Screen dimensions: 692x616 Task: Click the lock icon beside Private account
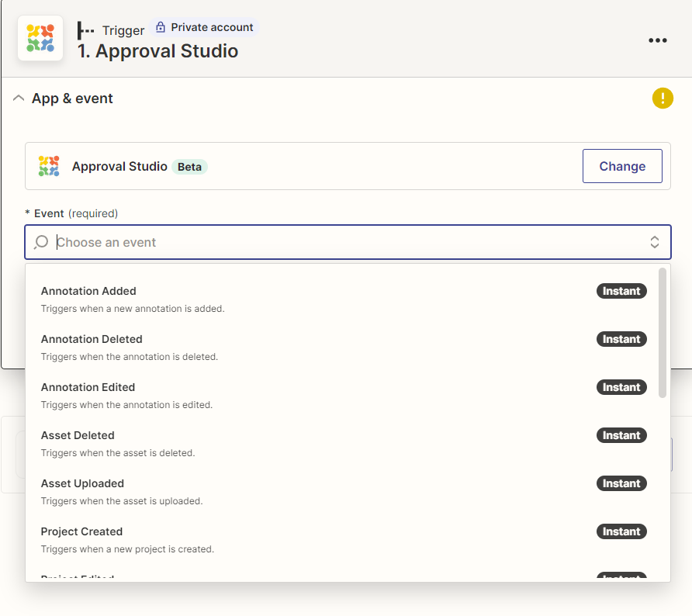point(161,27)
